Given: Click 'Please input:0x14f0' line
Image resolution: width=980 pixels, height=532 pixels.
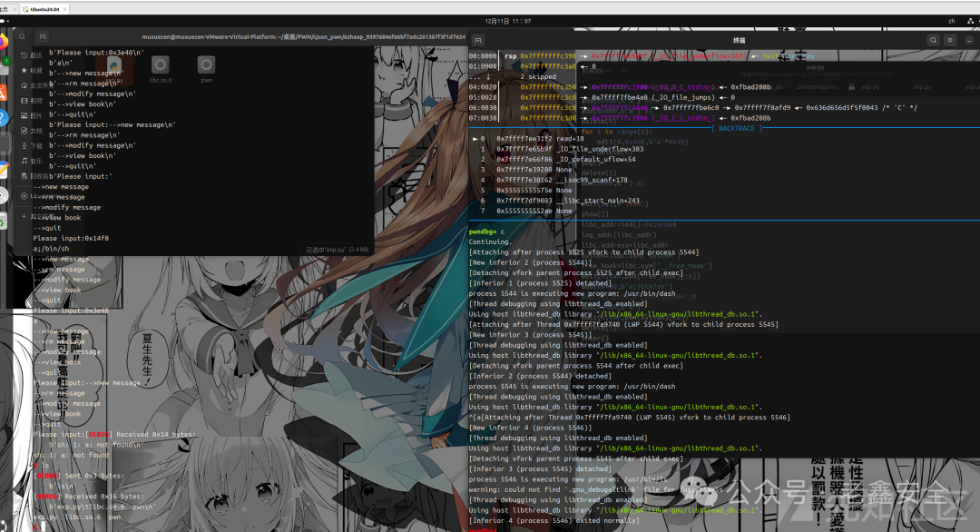Looking at the screenshot, I should coord(71,238).
